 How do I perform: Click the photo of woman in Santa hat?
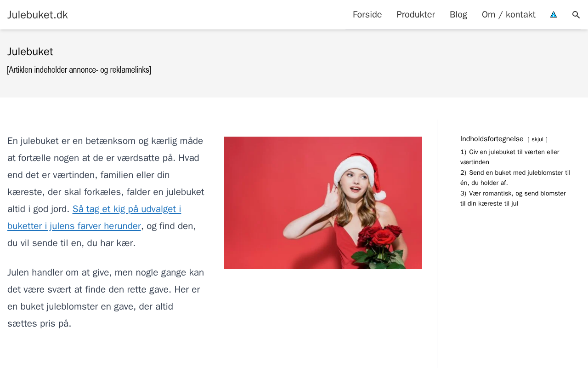tap(323, 203)
